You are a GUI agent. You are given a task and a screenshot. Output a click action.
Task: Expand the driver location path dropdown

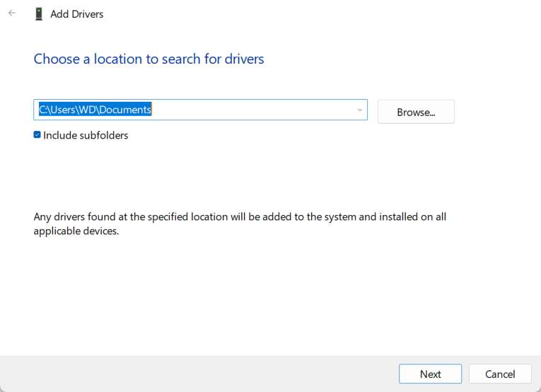click(359, 110)
